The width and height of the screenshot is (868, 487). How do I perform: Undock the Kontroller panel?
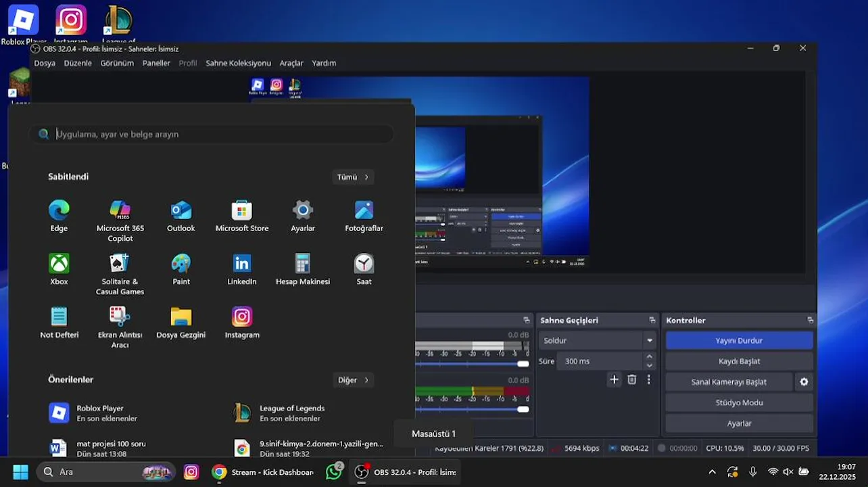coord(810,320)
